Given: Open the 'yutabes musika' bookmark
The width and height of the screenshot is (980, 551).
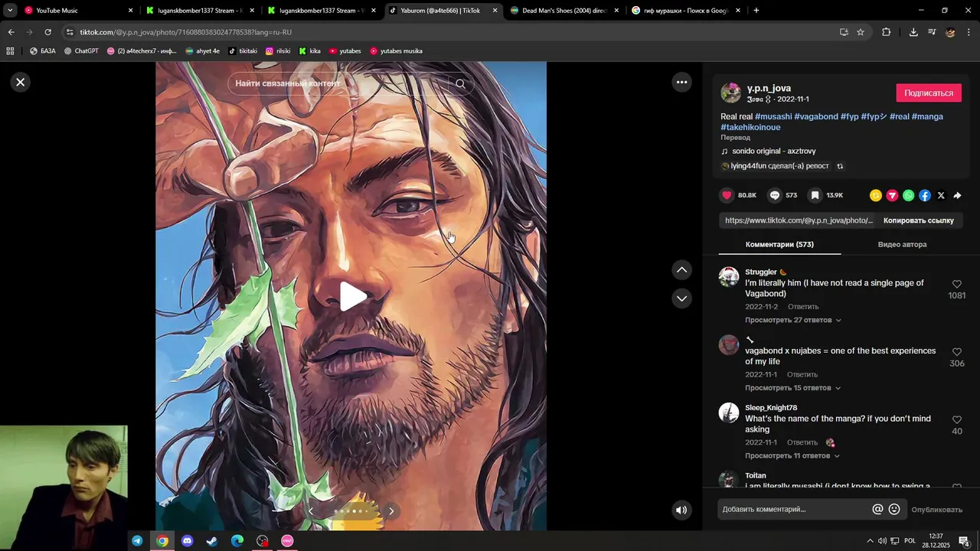Looking at the screenshot, I should tap(396, 51).
